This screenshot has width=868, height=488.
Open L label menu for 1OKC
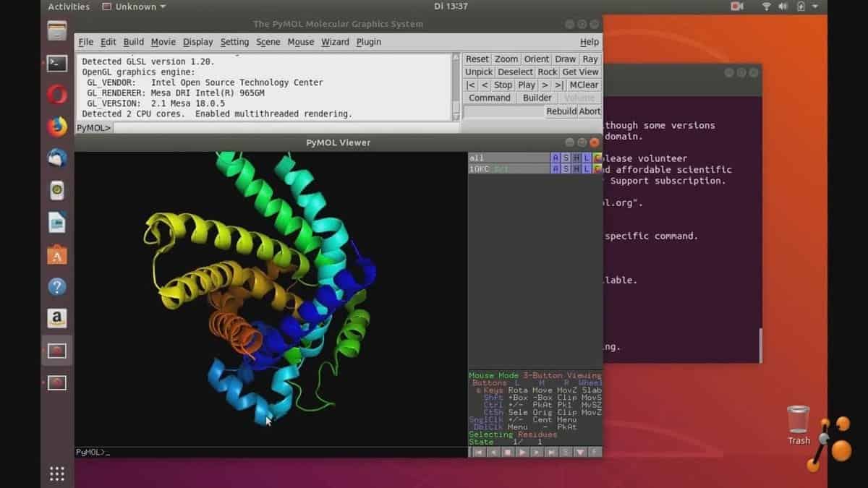pyautogui.click(x=587, y=168)
